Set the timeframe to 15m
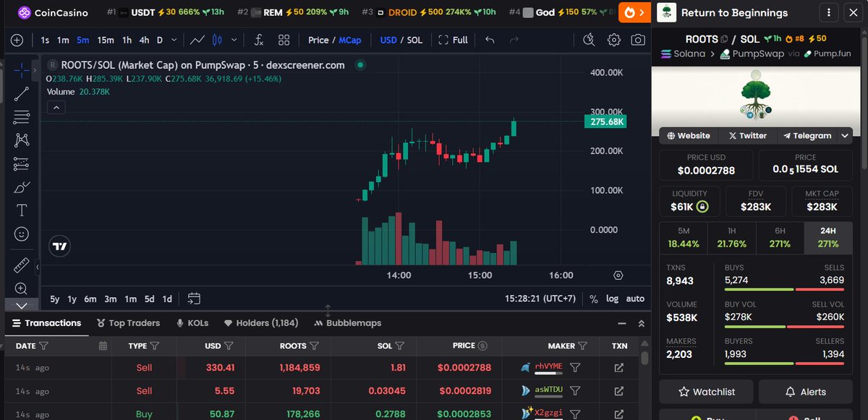Viewport: 868px width, 420px height. (106, 40)
